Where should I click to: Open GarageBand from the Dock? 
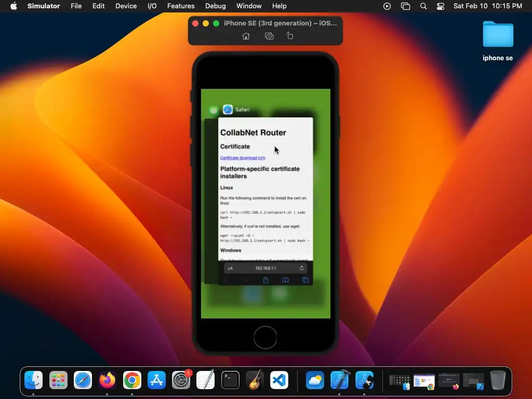coord(255,380)
